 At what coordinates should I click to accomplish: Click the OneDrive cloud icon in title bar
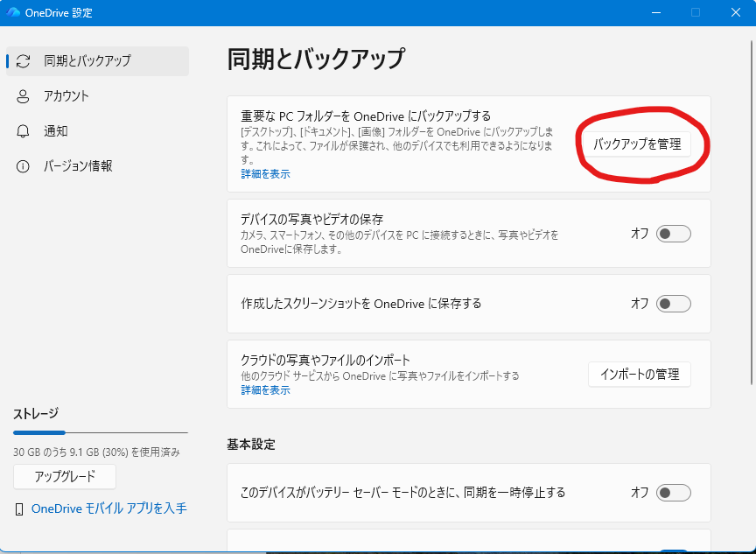tap(13, 12)
